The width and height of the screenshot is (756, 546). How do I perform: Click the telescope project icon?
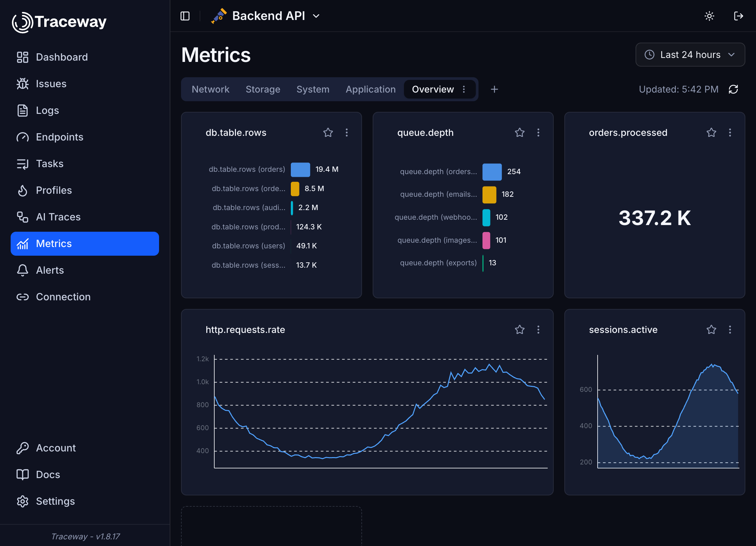(x=219, y=16)
